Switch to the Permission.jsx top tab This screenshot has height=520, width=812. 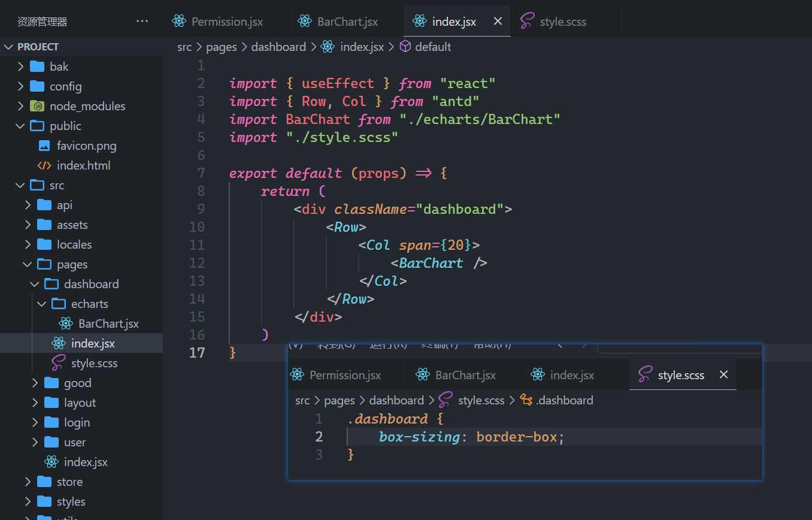225,22
